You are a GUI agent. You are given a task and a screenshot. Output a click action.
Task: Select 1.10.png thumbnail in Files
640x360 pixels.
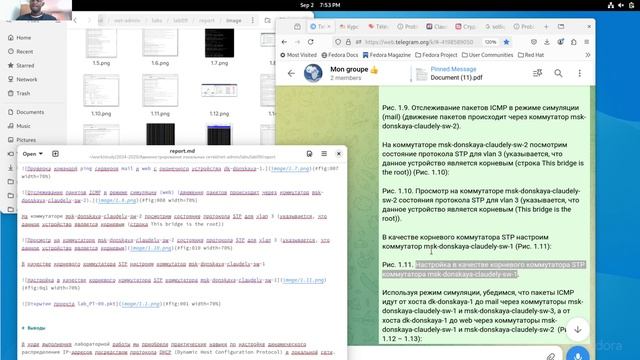101,91
